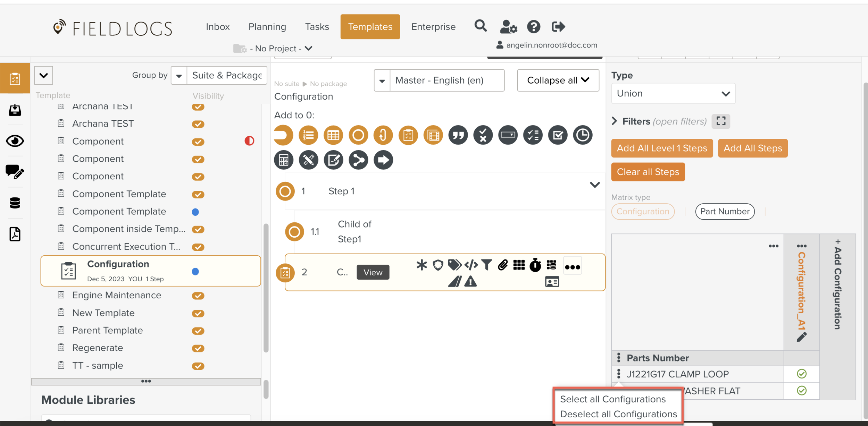Toggle visibility check for Regenerate
The image size is (868, 426).
click(198, 348)
